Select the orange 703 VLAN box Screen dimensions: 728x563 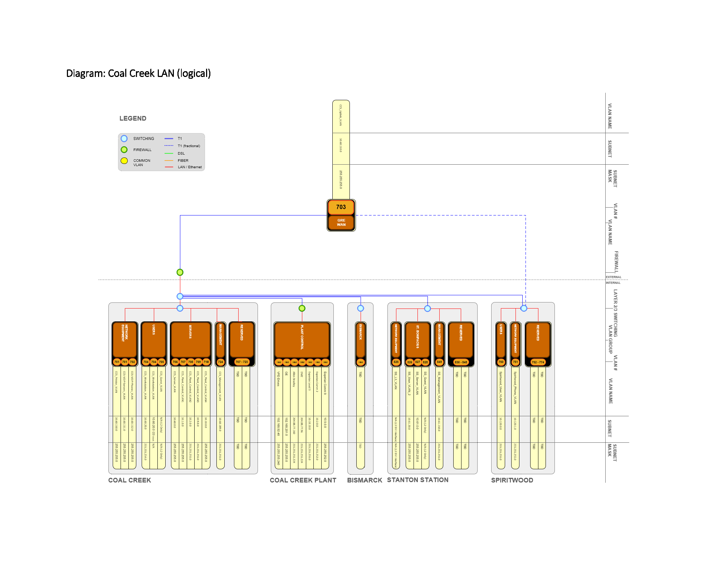pyautogui.click(x=341, y=207)
